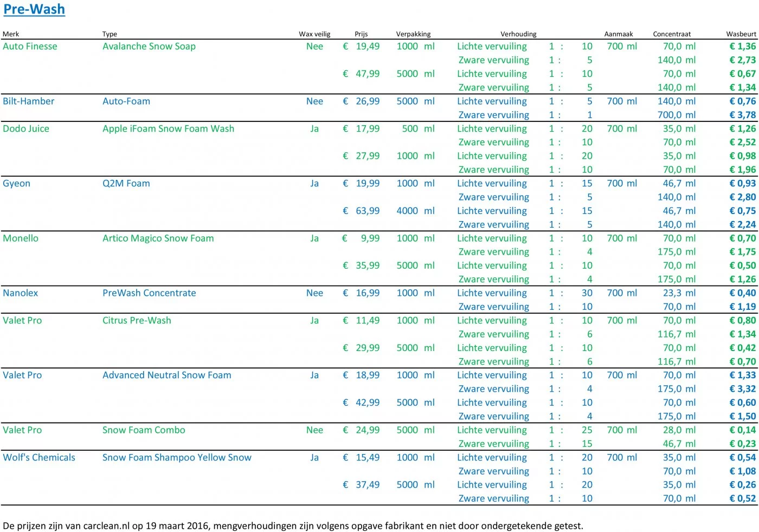Click the Auto Finesse brand cell
The image size is (759, 532).
30,46
